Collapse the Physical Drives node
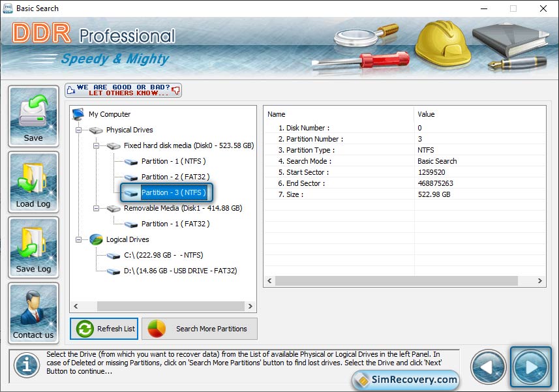The image size is (559, 392). [78, 130]
